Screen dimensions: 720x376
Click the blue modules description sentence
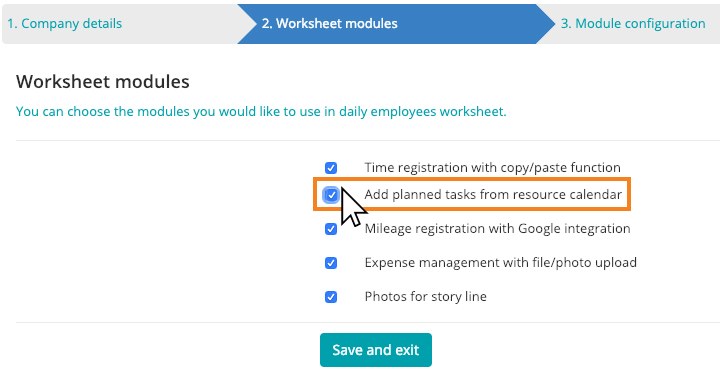tap(261, 112)
